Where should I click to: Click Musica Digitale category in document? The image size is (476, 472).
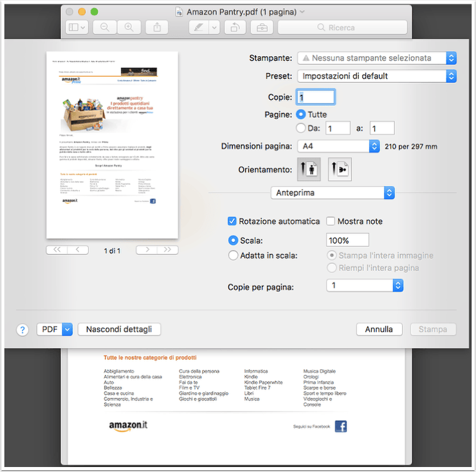320,371
